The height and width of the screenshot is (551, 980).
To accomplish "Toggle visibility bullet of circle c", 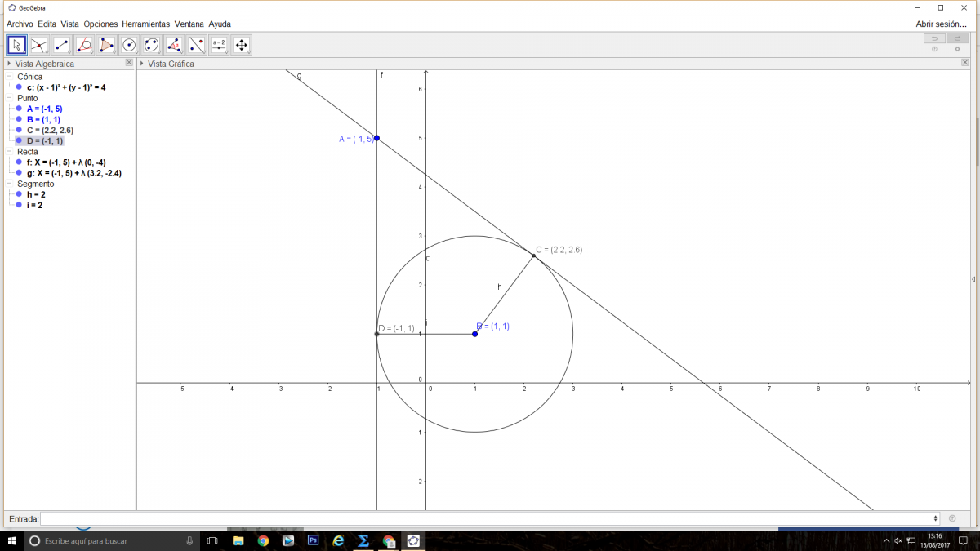I will [19, 87].
